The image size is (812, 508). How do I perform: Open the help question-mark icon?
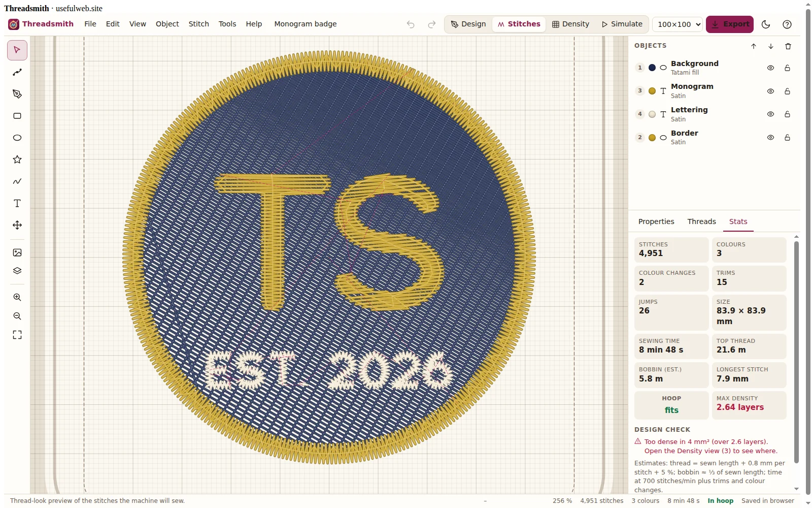click(787, 24)
